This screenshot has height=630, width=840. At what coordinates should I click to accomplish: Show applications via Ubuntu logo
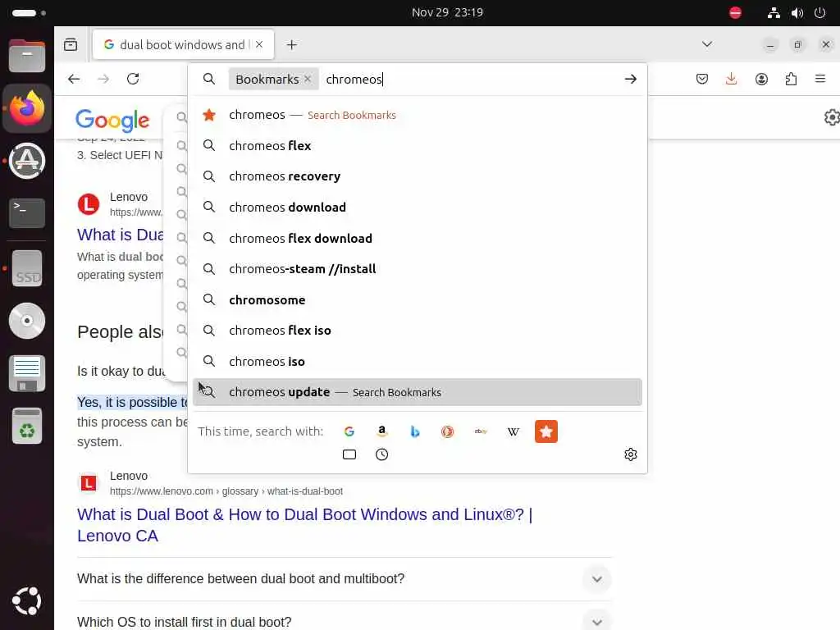click(27, 600)
